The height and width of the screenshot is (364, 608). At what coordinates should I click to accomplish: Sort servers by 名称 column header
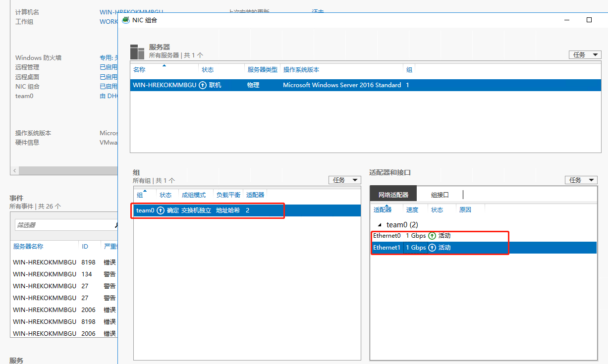[139, 70]
